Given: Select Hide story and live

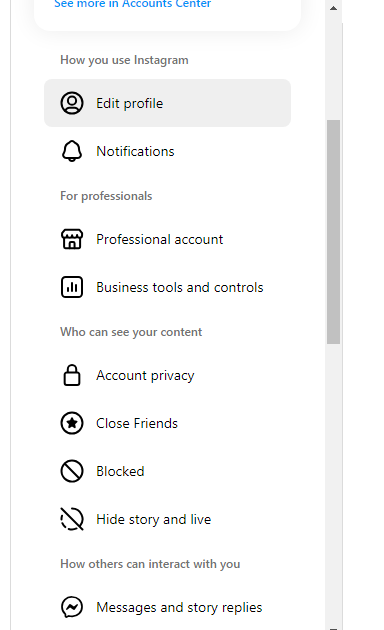Looking at the screenshot, I should pos(167,519).
